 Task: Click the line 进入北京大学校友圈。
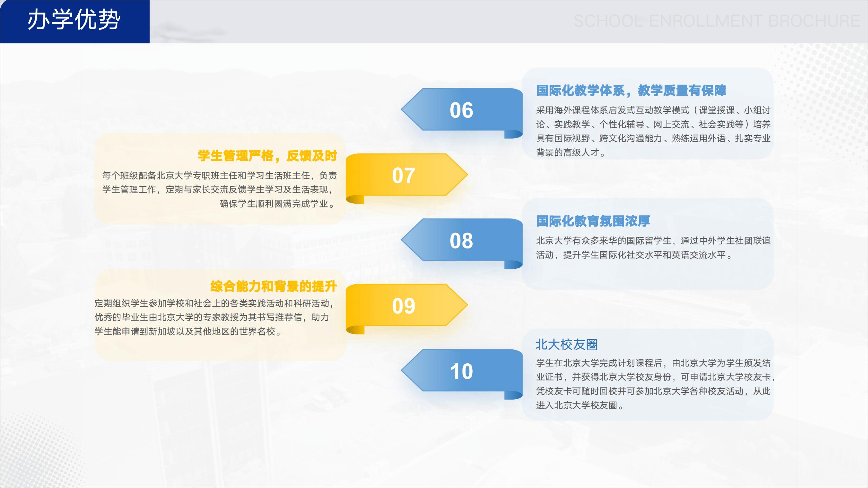click(580, 405)
